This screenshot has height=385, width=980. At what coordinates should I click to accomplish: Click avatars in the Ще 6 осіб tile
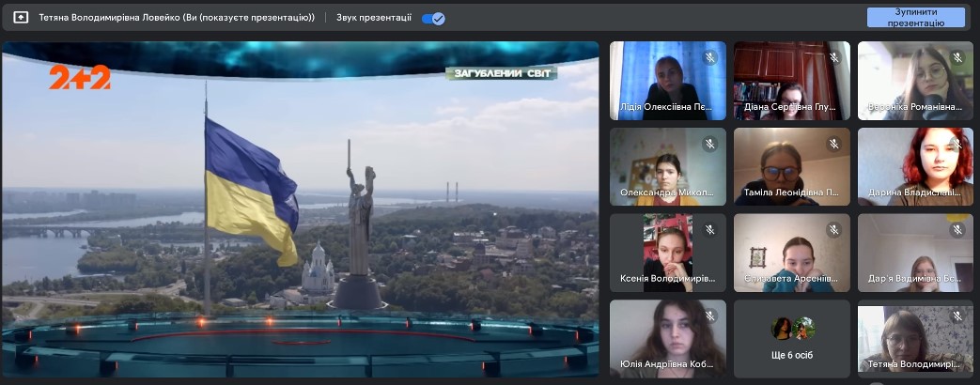[791, 328]
